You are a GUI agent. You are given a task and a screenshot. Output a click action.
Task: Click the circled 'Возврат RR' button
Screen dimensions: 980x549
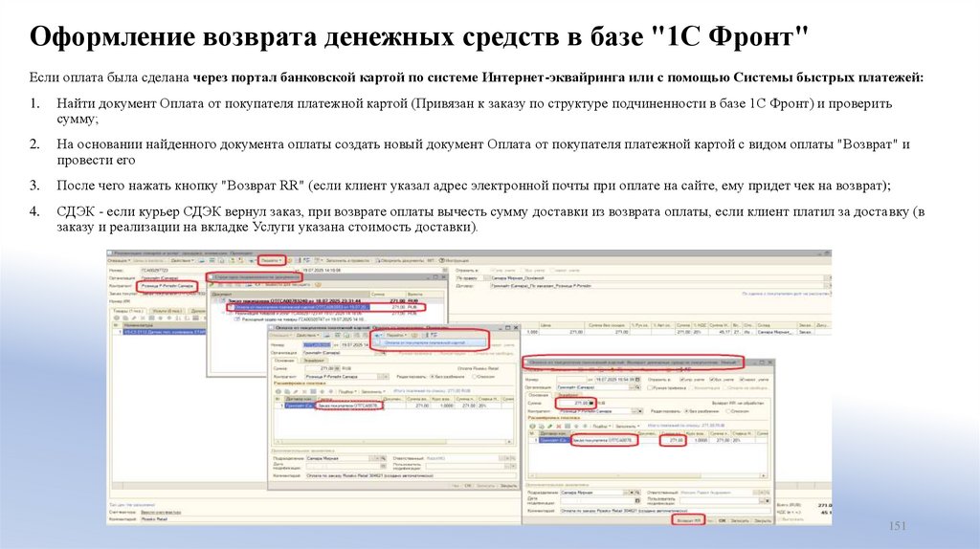pos(689,520)
